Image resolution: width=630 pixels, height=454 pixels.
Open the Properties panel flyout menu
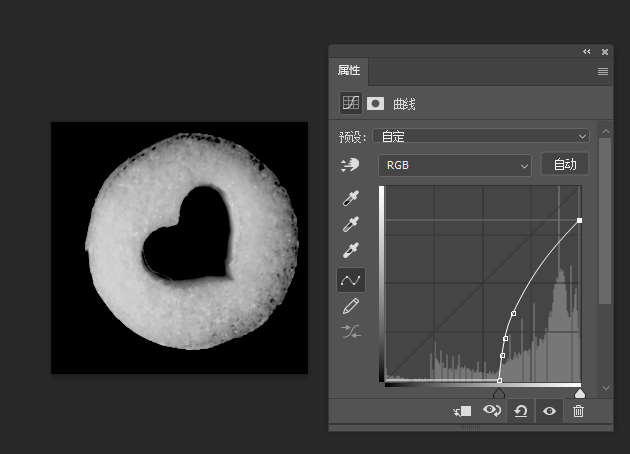[603, 72]
